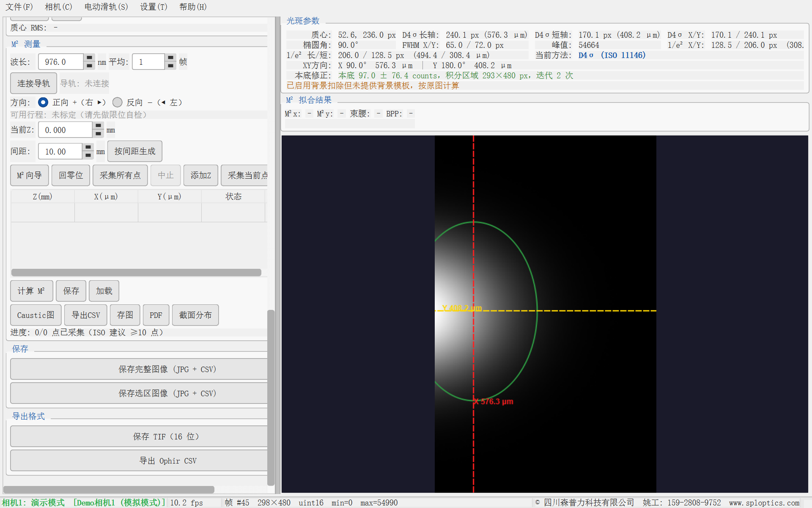Click the 存图 save image button

[x=125, y=315]
